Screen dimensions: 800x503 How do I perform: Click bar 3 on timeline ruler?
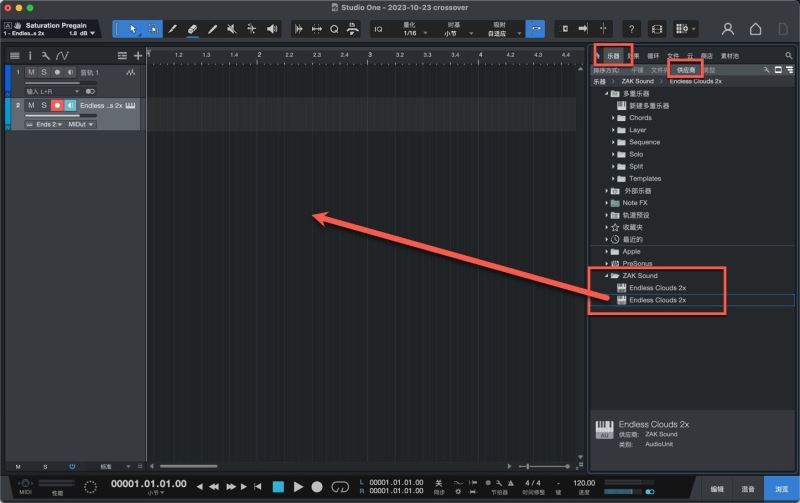[369, 55]
